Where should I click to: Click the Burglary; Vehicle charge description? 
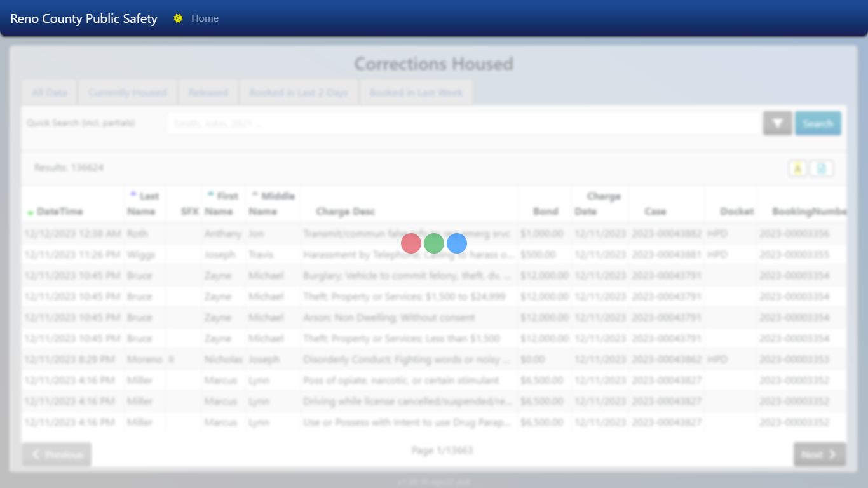coord(407,276)
